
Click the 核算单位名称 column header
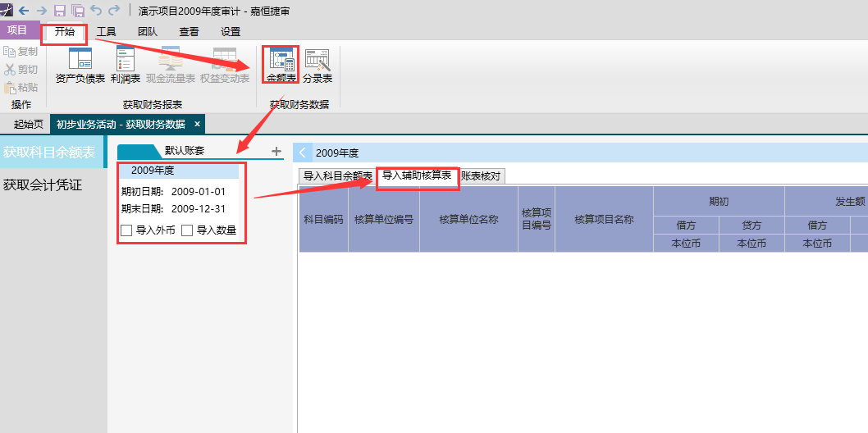click(469, 220)
